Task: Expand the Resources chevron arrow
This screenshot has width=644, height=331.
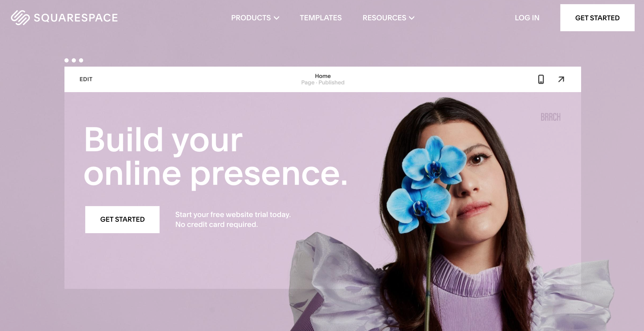Action: click(412, 18)
